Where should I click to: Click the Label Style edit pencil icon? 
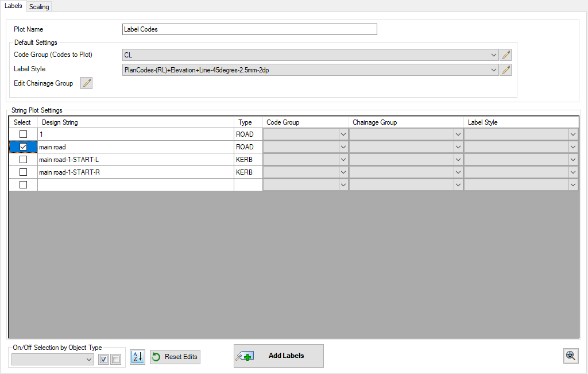tap(505, 70)
